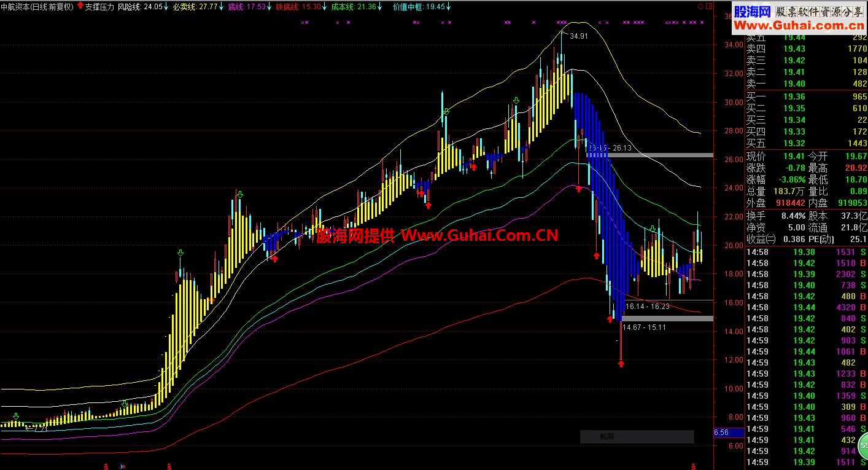Viewport: 868px width, 470px height.
Task: Click the 14:58 19.38 1531 S tick row
Action: tap(807, 252)
